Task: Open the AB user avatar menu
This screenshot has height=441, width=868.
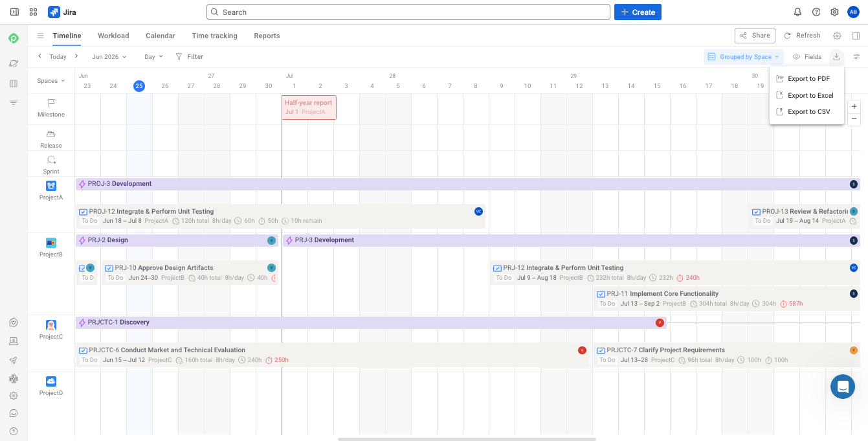Action: click(853, 12)
